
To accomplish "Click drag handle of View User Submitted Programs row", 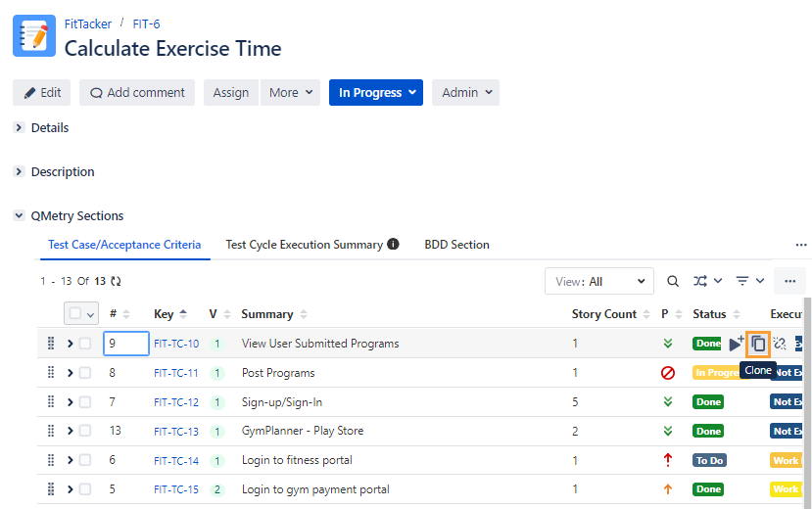I will pos(51,343).
